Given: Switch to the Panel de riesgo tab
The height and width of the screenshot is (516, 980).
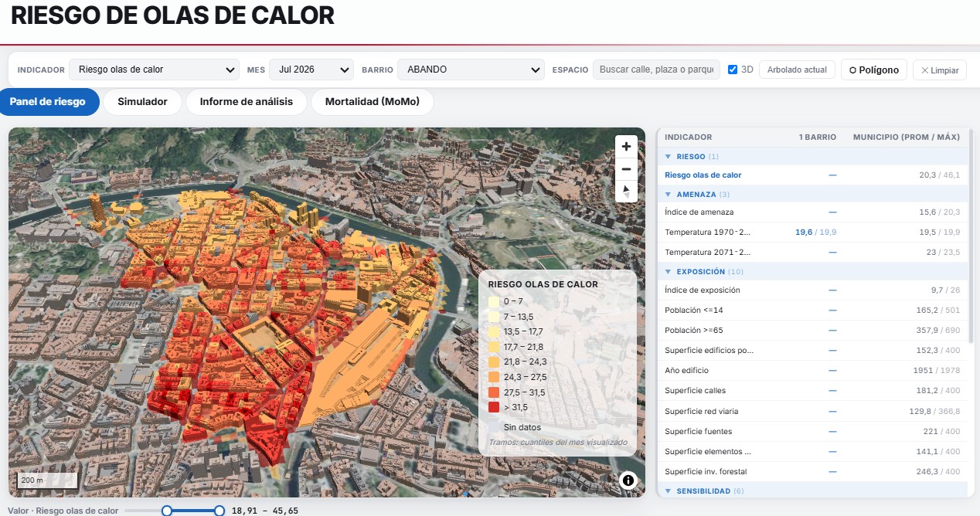Looking at the screenshot, I should tap(48, 102).
